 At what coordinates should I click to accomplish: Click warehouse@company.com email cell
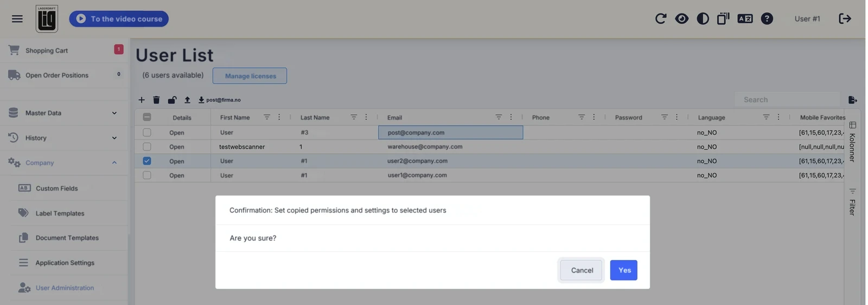[x=451, y=147]
